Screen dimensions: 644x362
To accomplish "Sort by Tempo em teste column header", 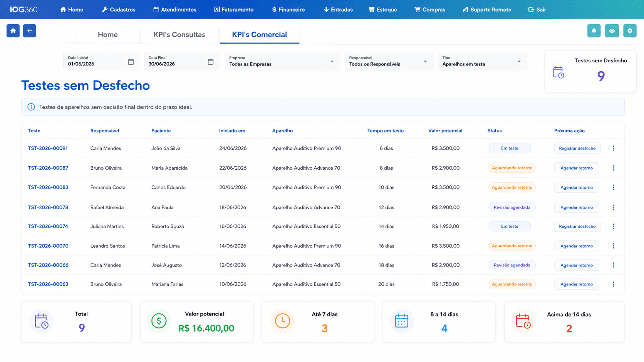I will coord(386,131).
